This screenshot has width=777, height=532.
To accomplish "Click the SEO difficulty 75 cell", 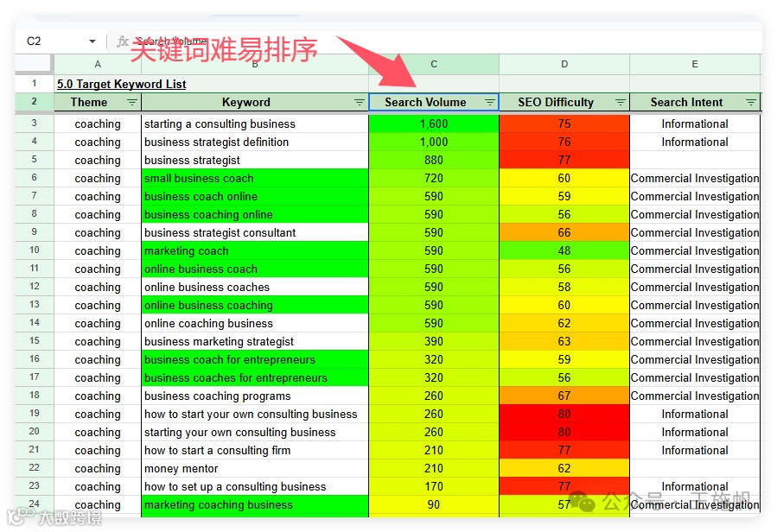I will point(564,123).
